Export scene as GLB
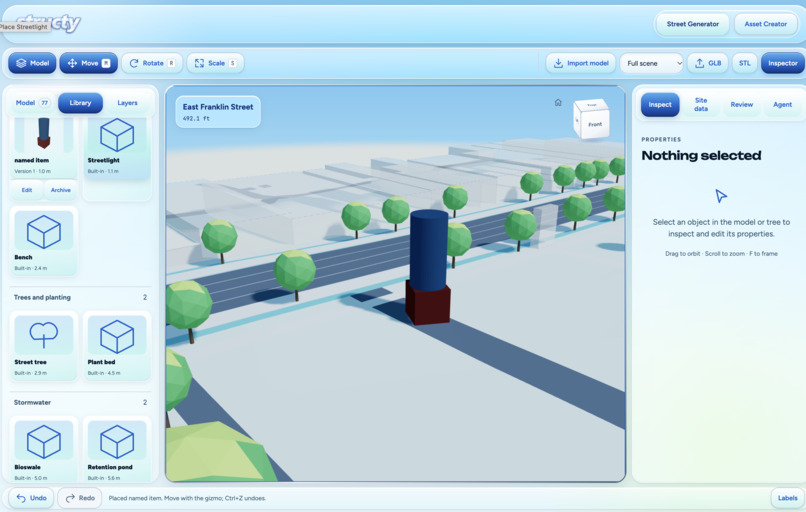Screen dimensions: 806x512 click(x=708, y=63)
